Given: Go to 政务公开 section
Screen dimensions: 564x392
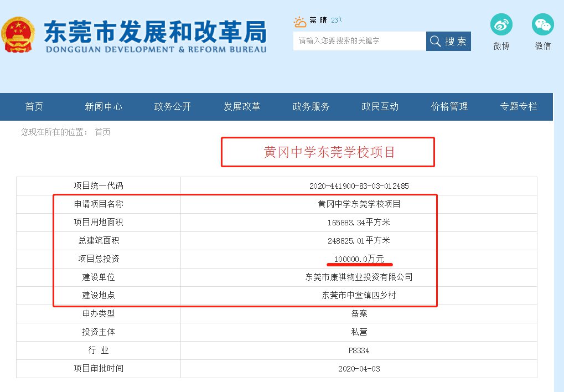Looking at the screenshot, I should pos(173,107).
